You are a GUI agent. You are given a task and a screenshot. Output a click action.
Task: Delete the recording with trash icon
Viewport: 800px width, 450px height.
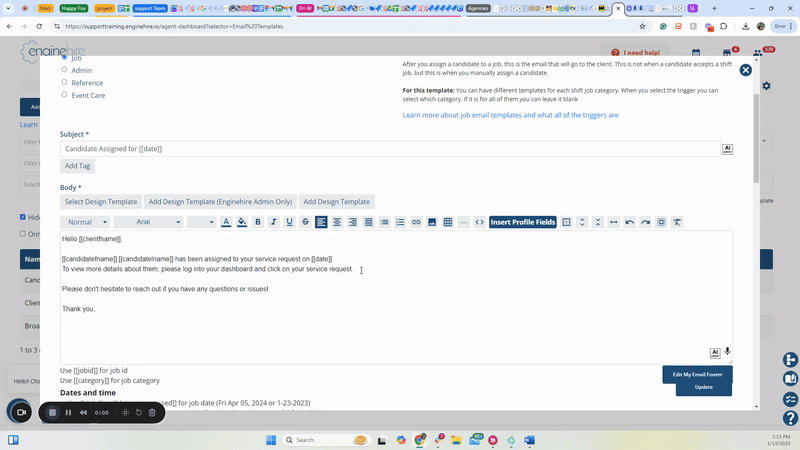(x=152, y=413)
